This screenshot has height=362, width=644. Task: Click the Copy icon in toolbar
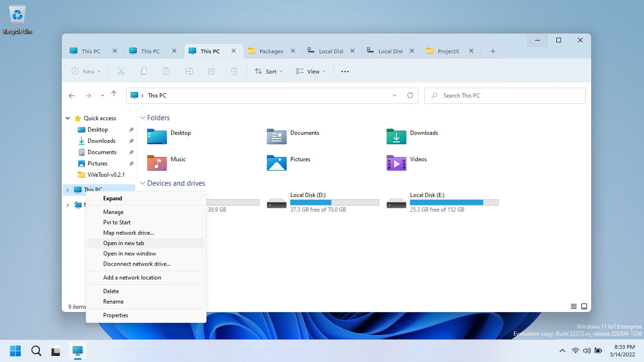(x=143, y=71)
